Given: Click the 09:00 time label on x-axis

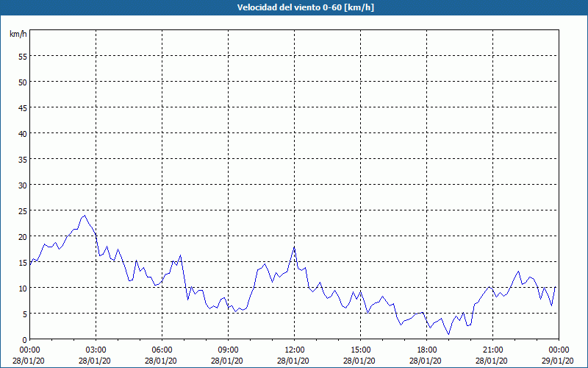Looking at the screenshot, I should 228,350.
